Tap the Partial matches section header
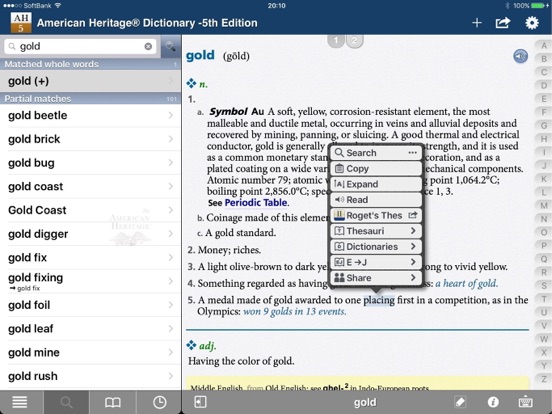The image size is (552, 414). [90, 99]
